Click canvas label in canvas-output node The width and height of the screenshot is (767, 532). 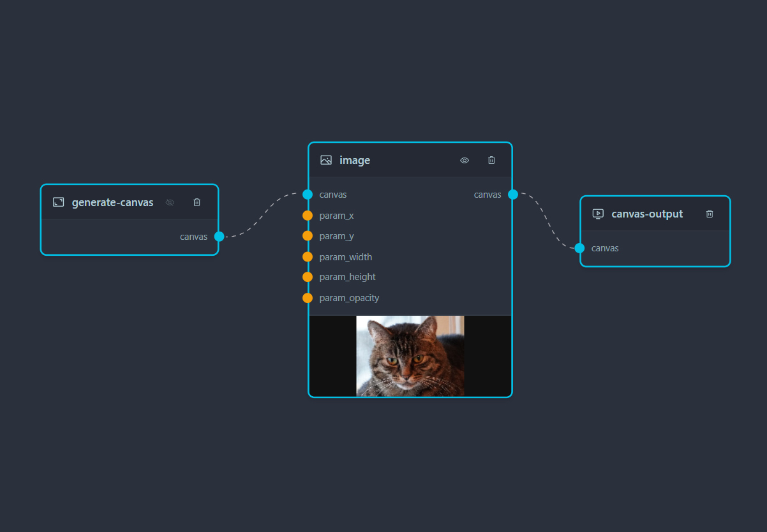(605, 248)
